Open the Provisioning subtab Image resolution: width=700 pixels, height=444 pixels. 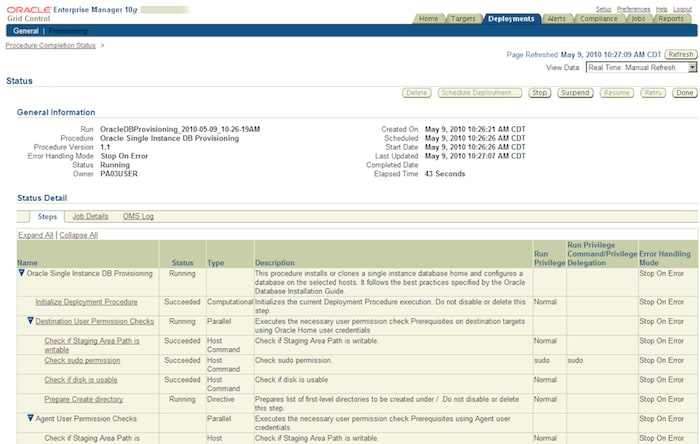(68, 31)
